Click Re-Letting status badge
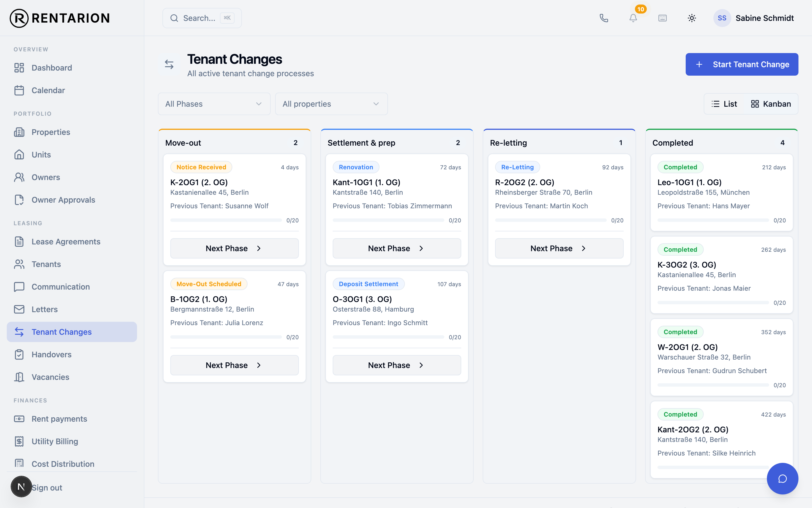 [517, 167]
